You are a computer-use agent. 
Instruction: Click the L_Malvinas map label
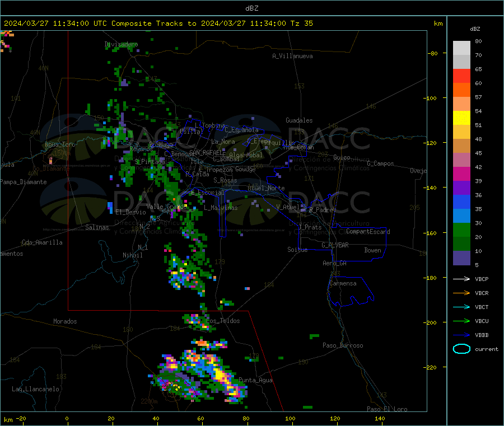pos(221,208)
